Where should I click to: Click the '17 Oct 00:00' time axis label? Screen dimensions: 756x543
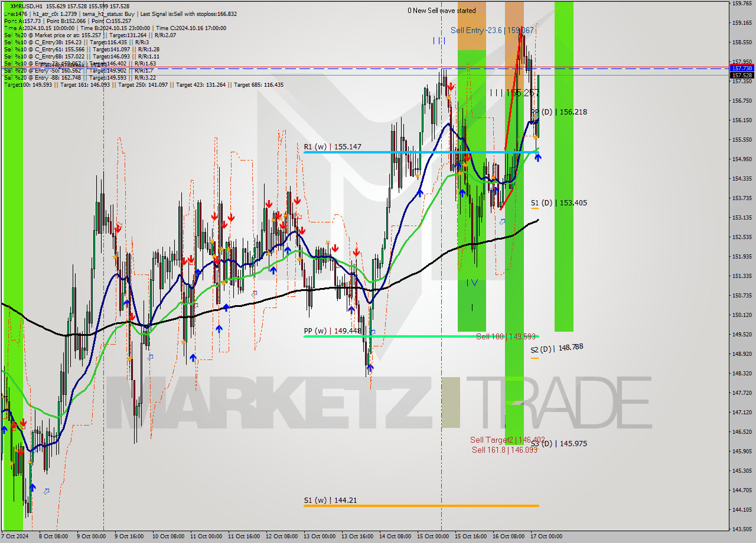coord(547,537)
